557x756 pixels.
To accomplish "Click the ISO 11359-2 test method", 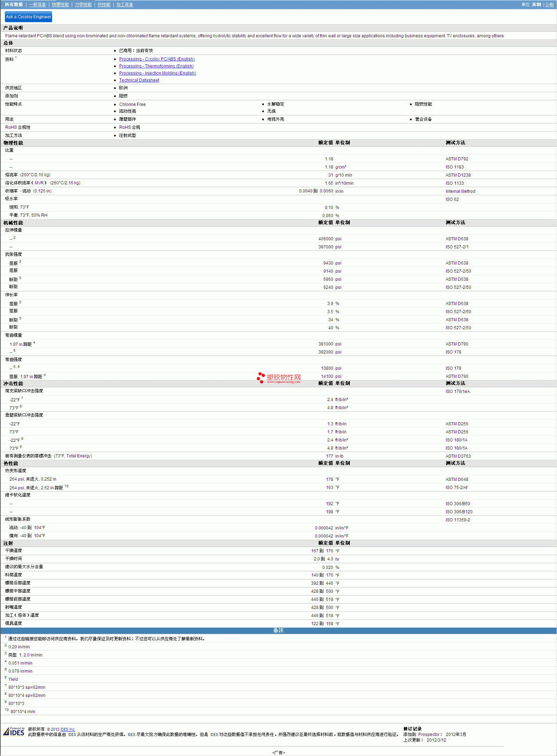I will point(458,520).
